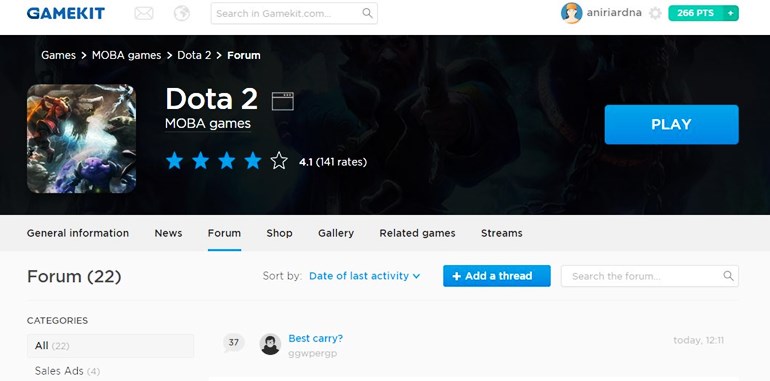The width and height of the screenshot is (770, 381).
Task: Click the Forum (22) heading
Action: (x=74, y=276)
